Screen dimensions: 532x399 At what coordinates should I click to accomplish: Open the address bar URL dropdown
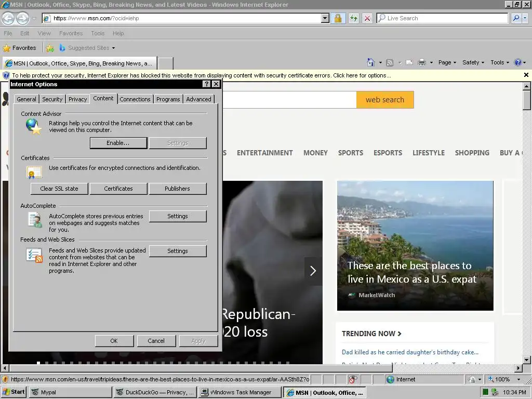pos(325,18)
